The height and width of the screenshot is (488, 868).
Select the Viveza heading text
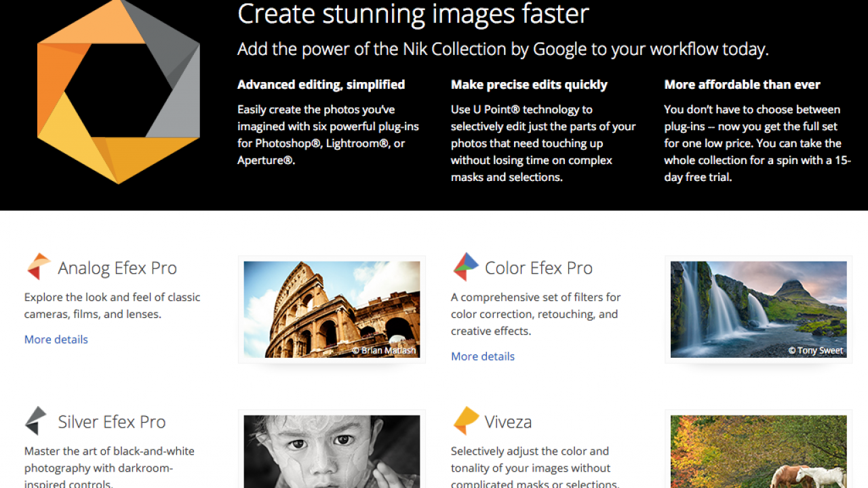[508, 422]
